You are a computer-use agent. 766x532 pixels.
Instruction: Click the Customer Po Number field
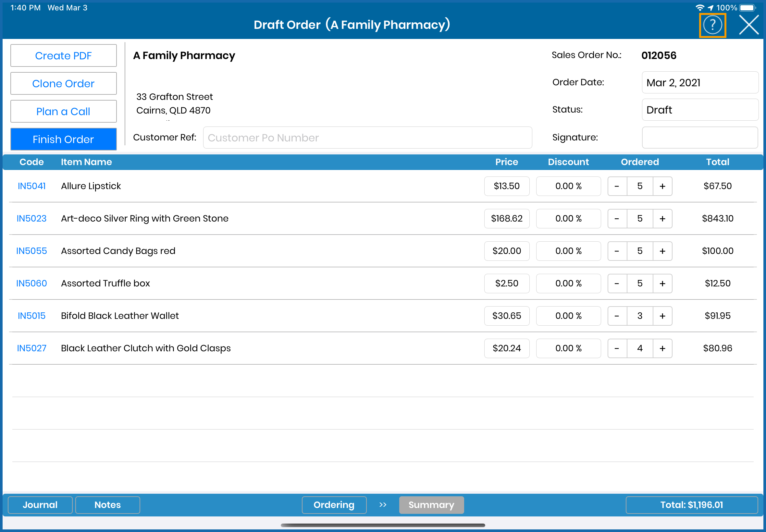point(367,137)
